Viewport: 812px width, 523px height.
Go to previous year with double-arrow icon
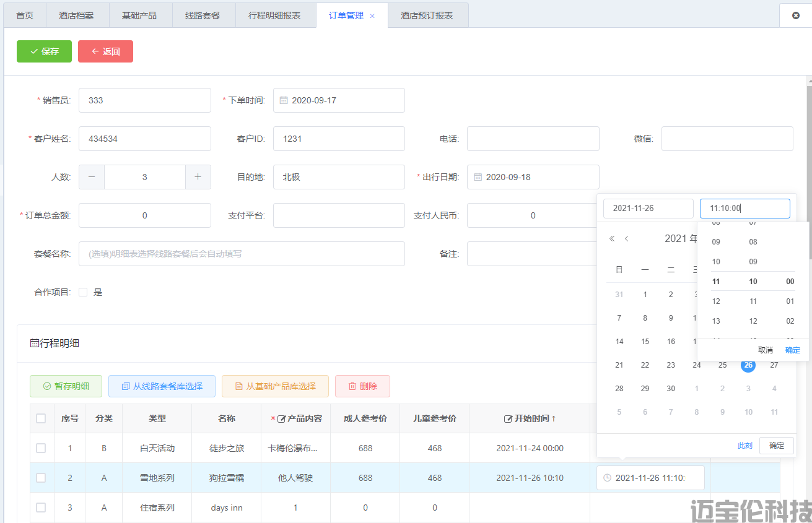click(612, 239)
